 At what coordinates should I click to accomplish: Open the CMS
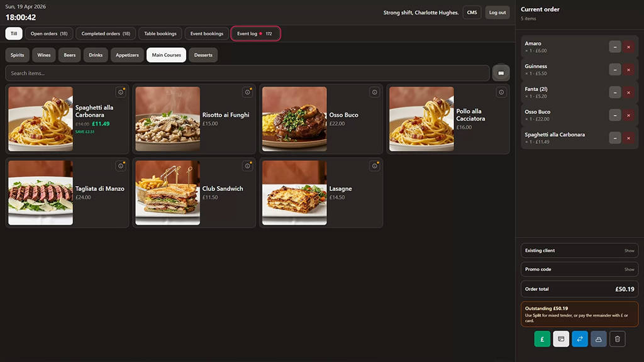click(472, 12)
